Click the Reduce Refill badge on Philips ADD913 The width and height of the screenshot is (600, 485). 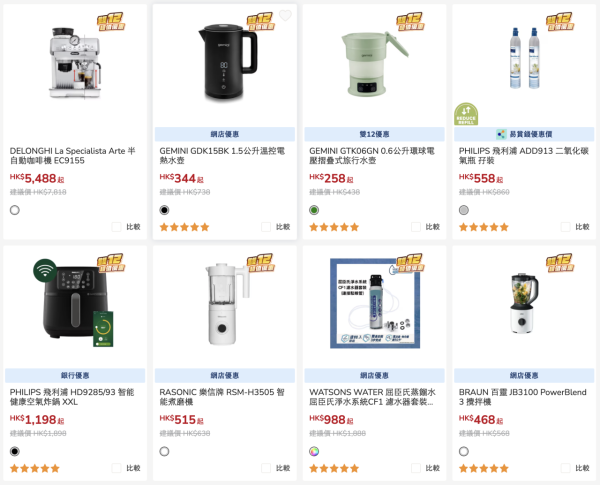pyautogui.click(x=466, y=114)
